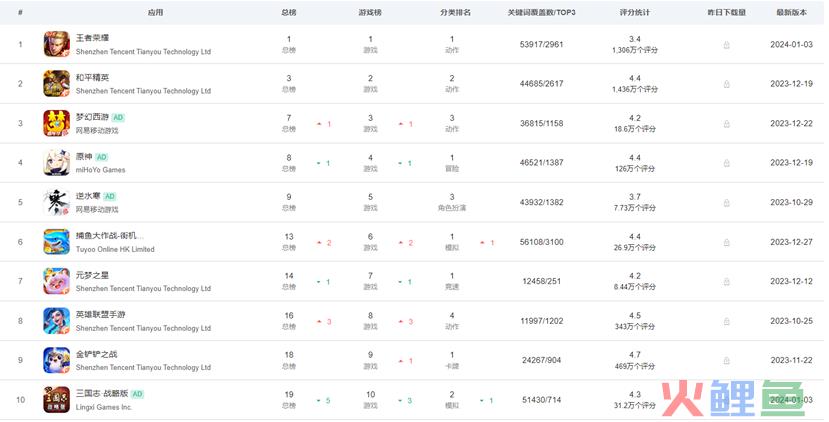Click the 应用 column header
This screenshot has height=422, width=829.
(x=155, y=12)
